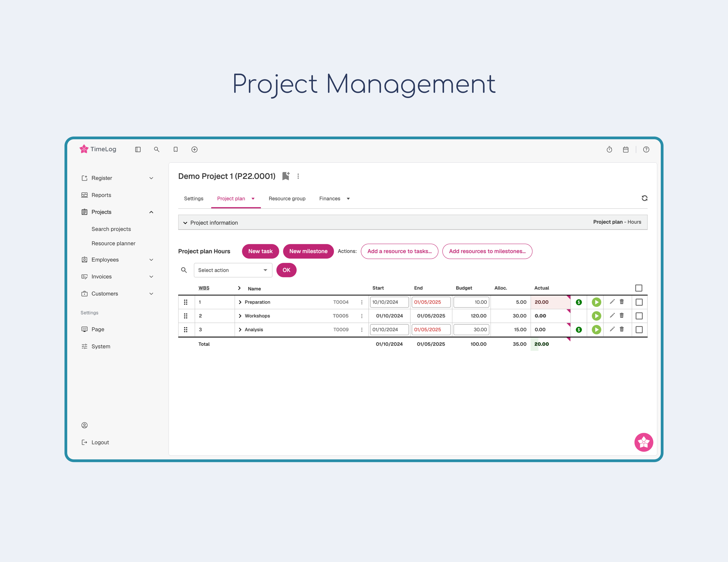Toggle the select-all checkbox in table header
This screenshot has width=728, height=562.
coord(638,288)
